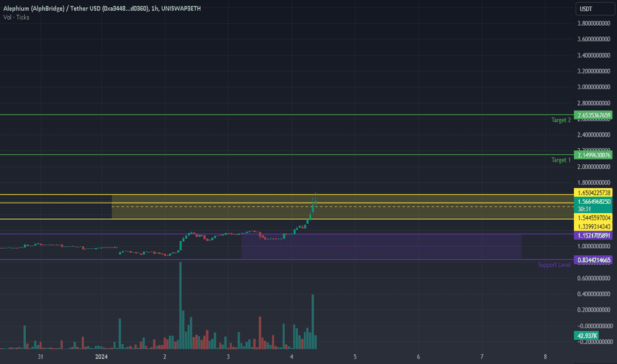Click the 3.8000000000 price axis label
617x364 pixels.
click(x=593, y=23)
